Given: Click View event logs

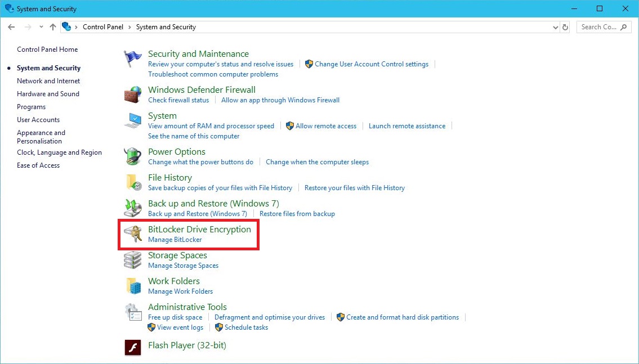Looking at the screenshot, I should [x=180, y=327].
